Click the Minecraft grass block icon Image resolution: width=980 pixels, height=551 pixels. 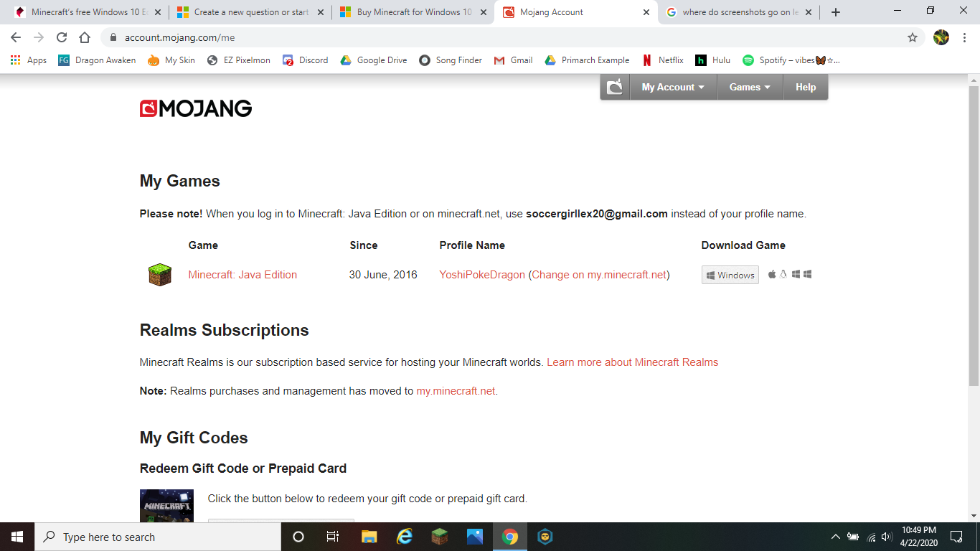pos(160,275)
